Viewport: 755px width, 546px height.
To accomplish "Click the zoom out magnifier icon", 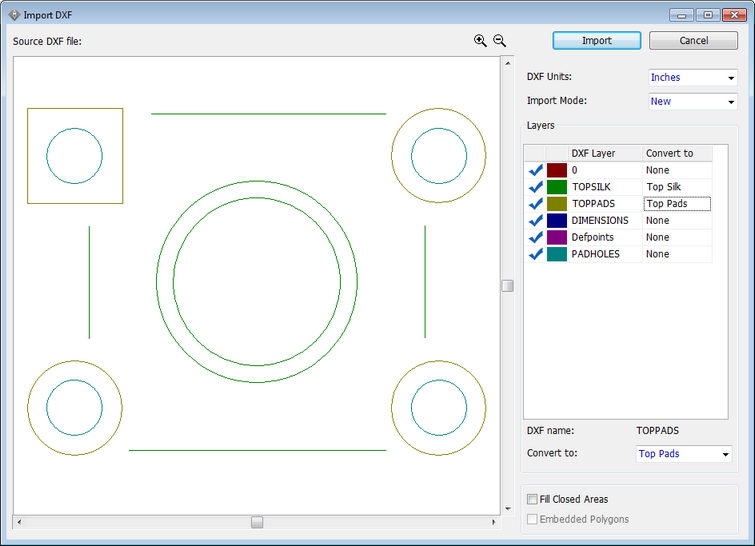I will click(x=499, y=41).
